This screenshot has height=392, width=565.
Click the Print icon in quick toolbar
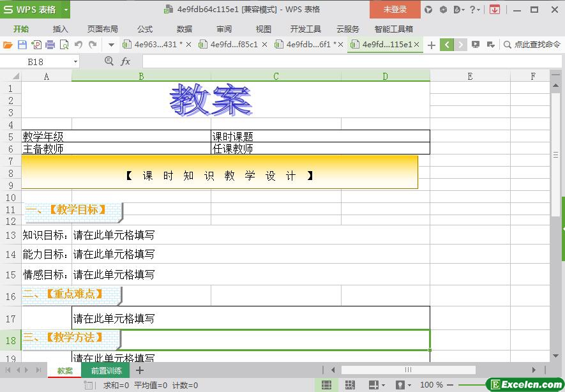pyautogui.click(x=50, y=45)
